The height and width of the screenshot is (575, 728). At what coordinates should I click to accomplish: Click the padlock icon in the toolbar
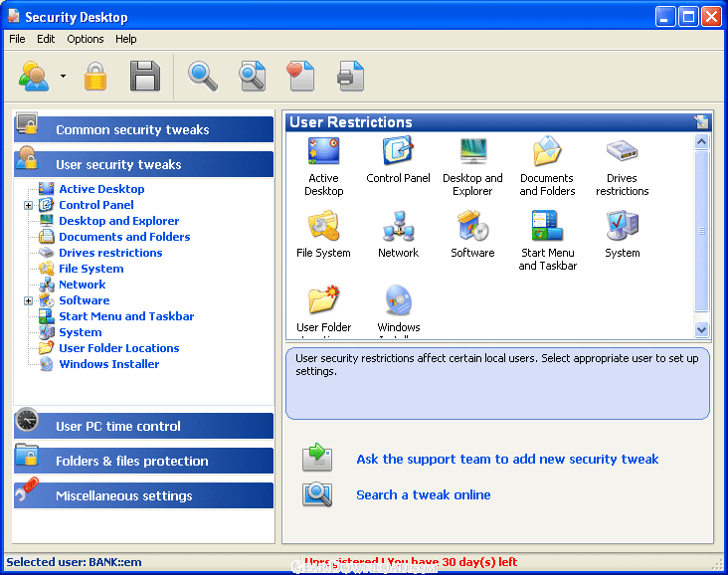(x=95, y=77)
